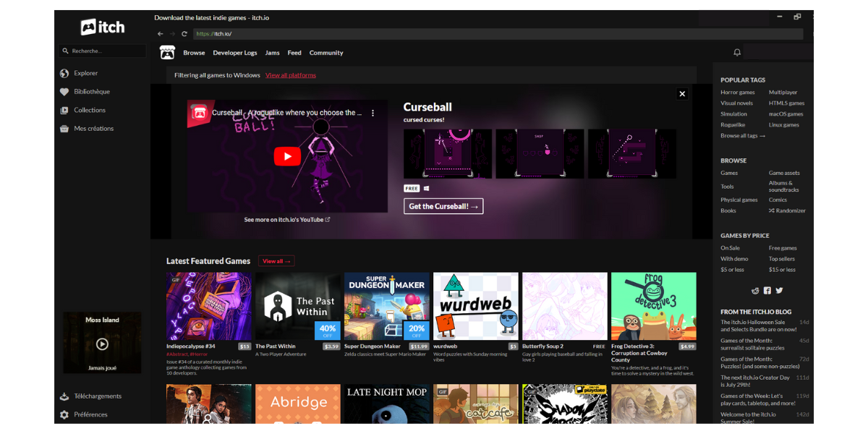Screen dimensions: 868x434
Task: Close the Curseball featured banner
Action: [x=681, y=93]
